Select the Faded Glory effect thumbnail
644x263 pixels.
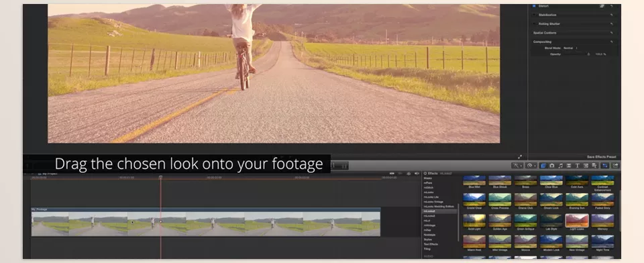coord(602,200)
